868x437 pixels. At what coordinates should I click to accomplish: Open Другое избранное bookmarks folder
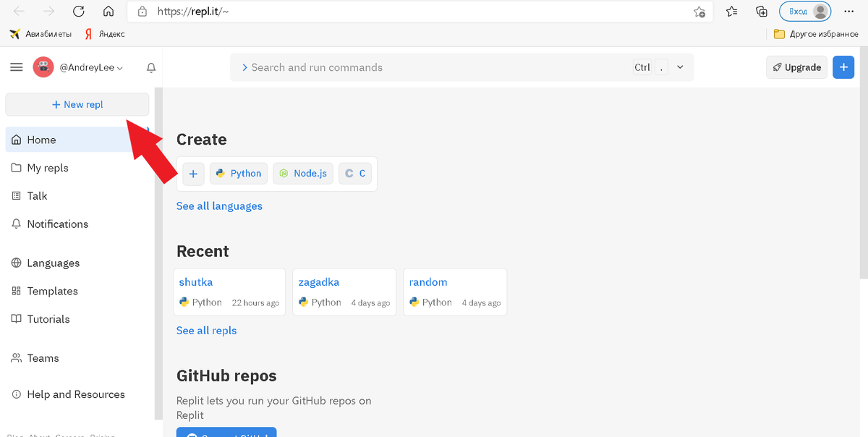point(816,34)
